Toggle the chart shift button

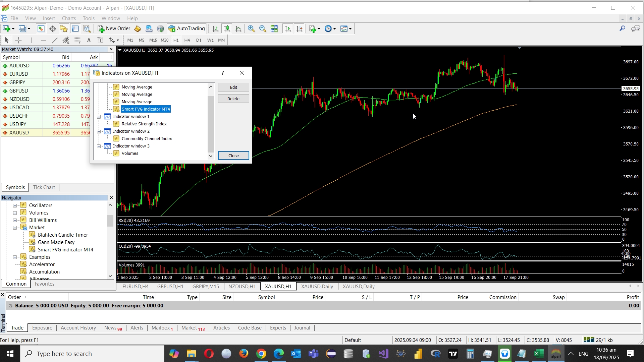tap(300, 29)
